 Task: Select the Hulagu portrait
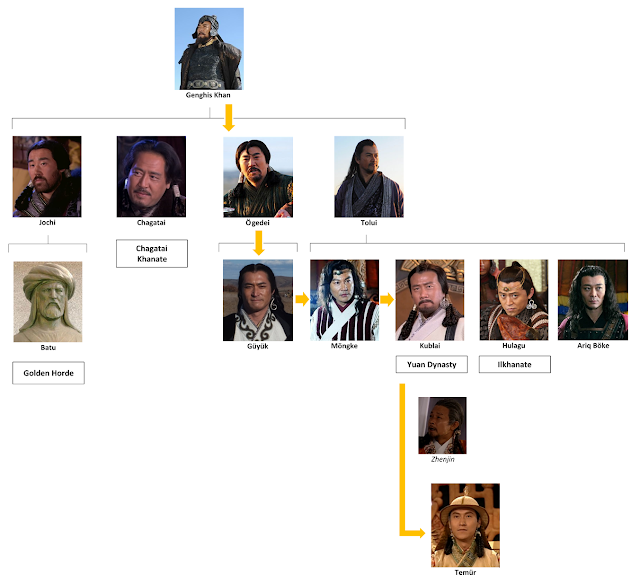[514, 300]
